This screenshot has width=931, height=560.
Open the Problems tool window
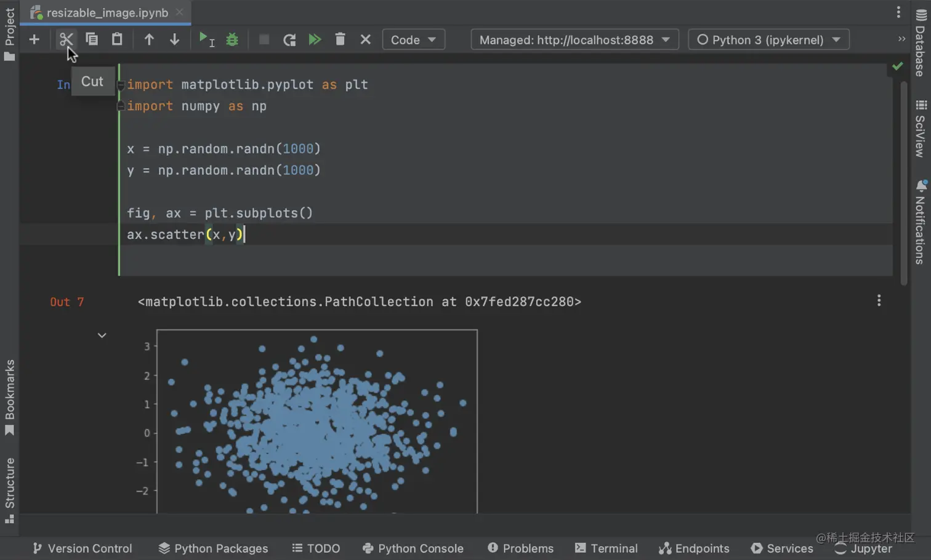pyautogui.click(x=520, y=548)
